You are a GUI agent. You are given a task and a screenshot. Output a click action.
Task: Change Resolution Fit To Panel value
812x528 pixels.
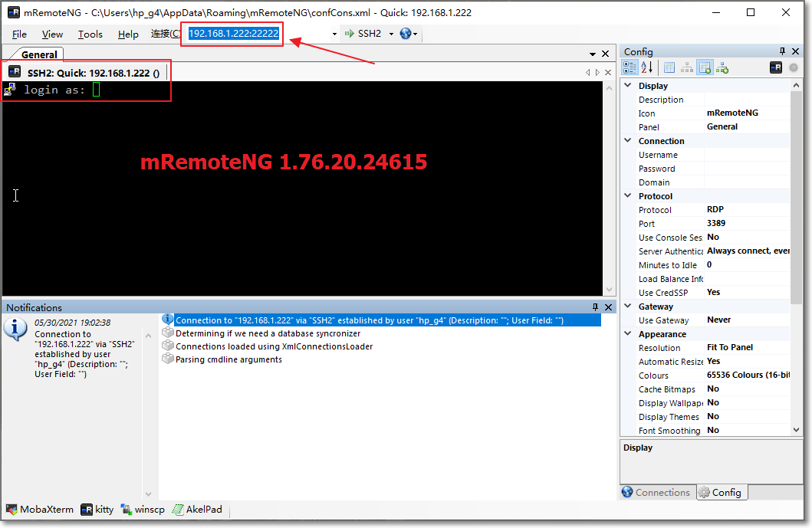pyautogui.click(x=748, y=347)
